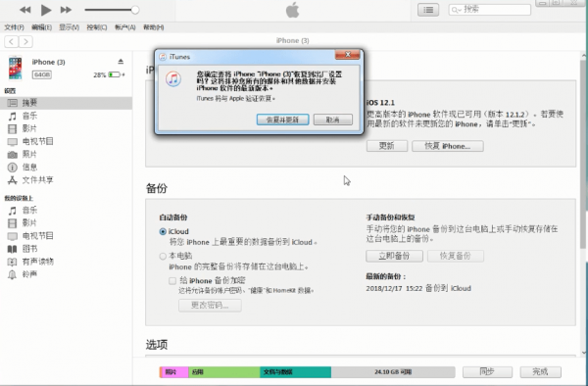The height and width of the screenshot is (386, 588).
Task: Click the 恢复备份 button
Action: tap(456, 256)
